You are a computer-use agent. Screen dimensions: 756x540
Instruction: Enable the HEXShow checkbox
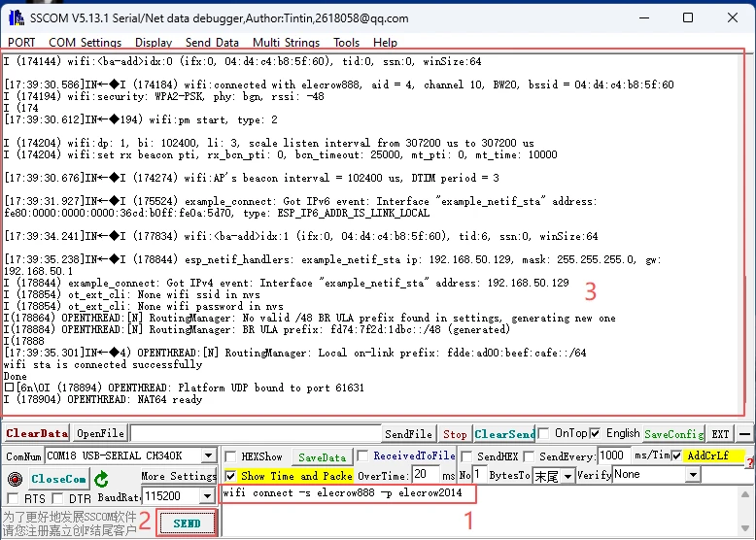[231, 456]
